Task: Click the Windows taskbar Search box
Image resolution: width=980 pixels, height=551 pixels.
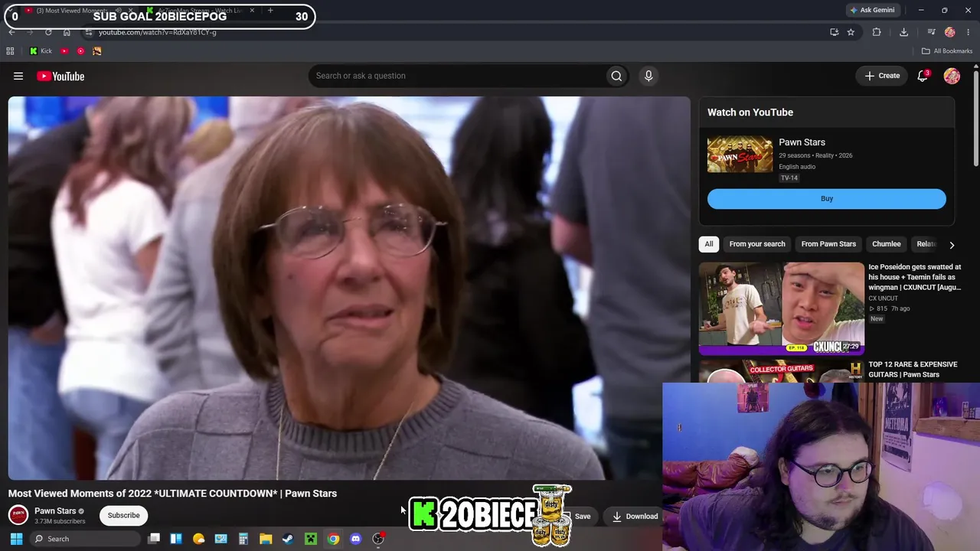Action: (84, 539)
